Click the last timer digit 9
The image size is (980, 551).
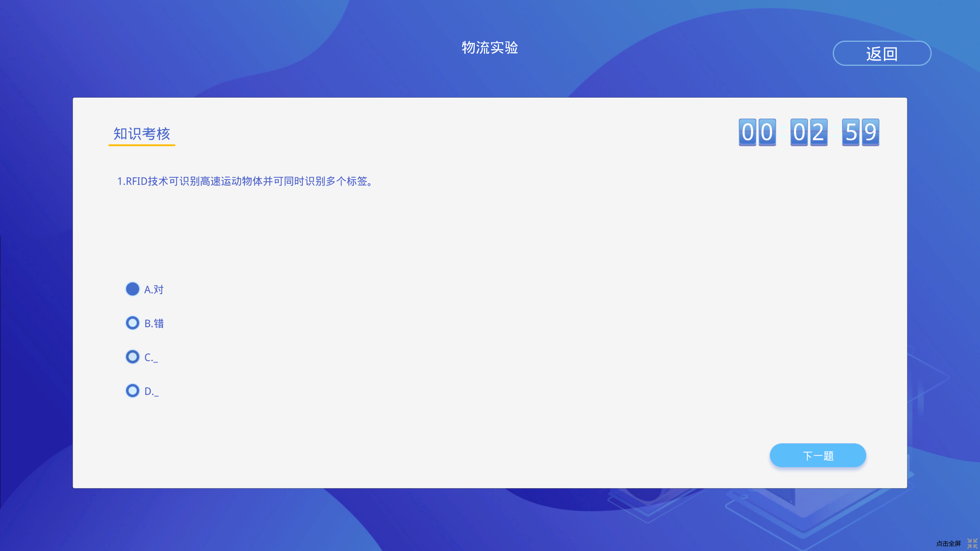point(871,132)
